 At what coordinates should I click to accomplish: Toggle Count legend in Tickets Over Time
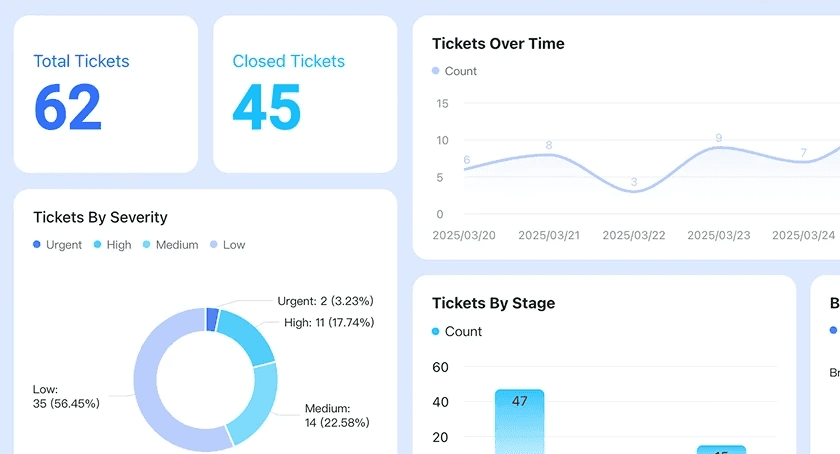[x=454, y=71]
